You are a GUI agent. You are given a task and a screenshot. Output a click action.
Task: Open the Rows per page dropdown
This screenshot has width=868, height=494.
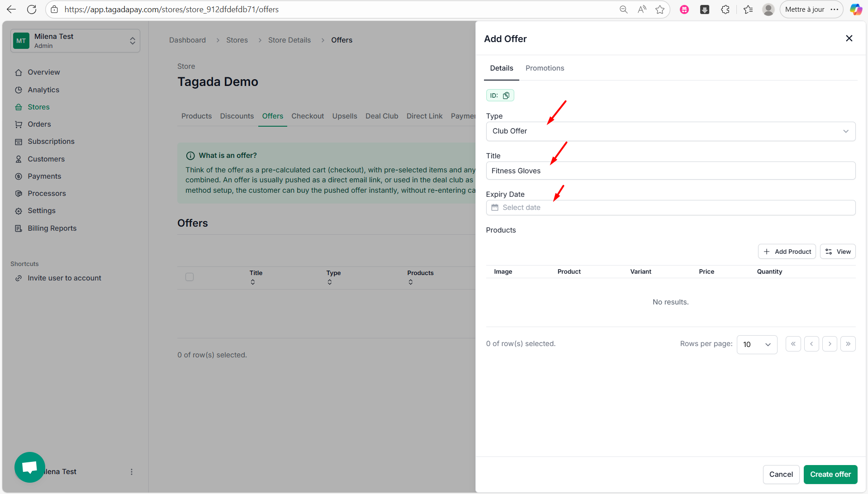coord(757,345)
